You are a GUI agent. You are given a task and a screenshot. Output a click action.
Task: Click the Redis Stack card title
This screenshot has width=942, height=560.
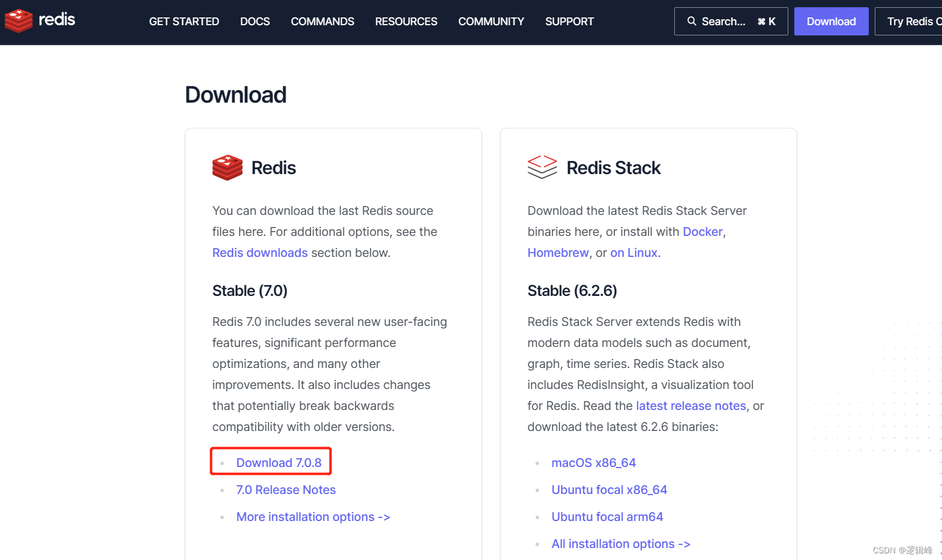pos(614,167)
